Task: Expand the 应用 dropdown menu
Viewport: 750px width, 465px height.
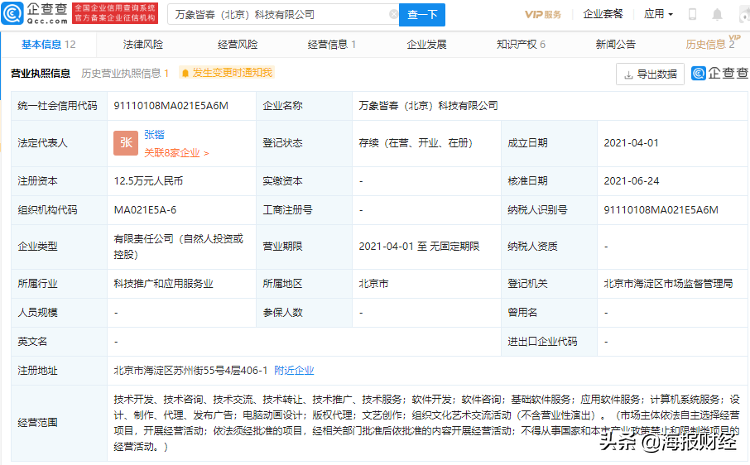Action: point(659,14)
